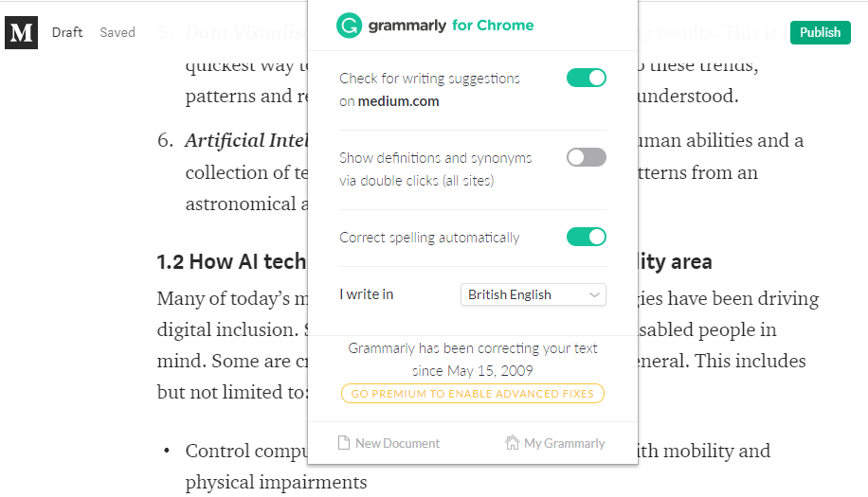
Task: Click the Saved status indicator
Action: (x=118, y=32)
